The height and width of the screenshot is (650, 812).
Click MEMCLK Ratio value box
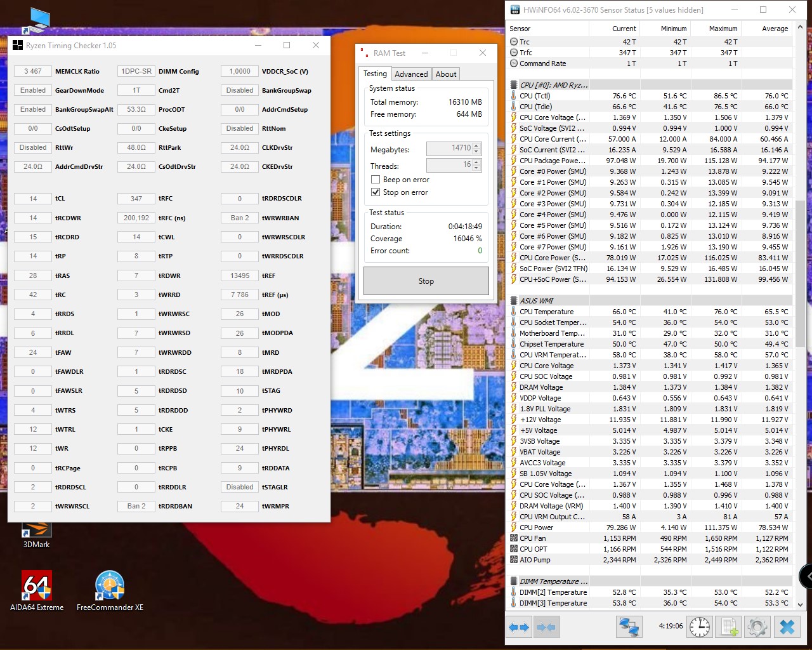(33, 71)
